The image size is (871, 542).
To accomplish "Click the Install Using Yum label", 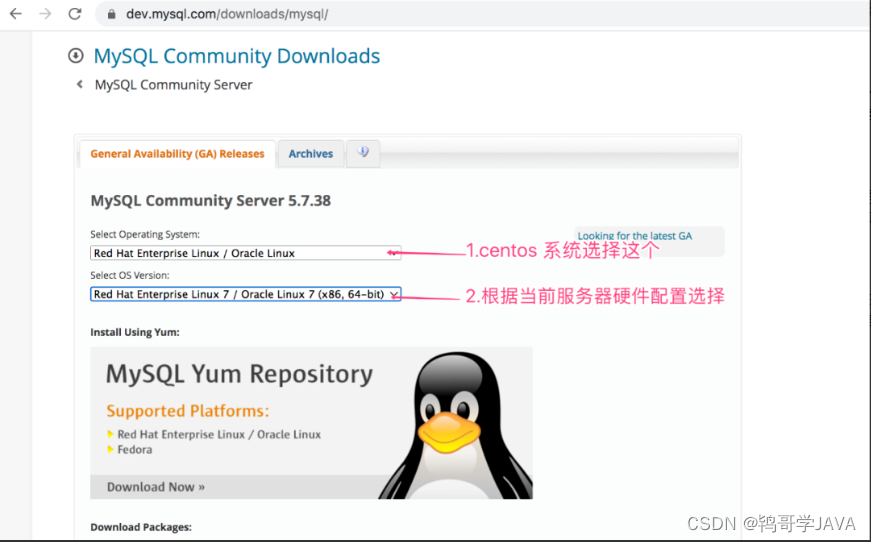I will pyautogui.click(x=135, y=332).
